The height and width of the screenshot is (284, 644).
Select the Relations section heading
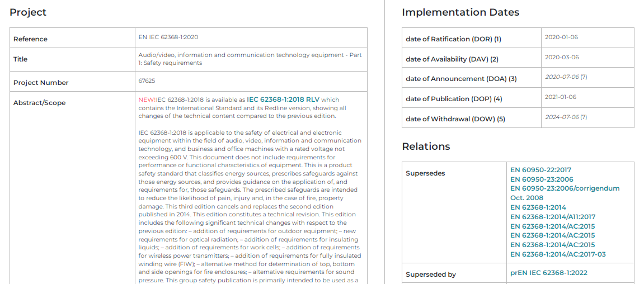(x=426, y=146)
